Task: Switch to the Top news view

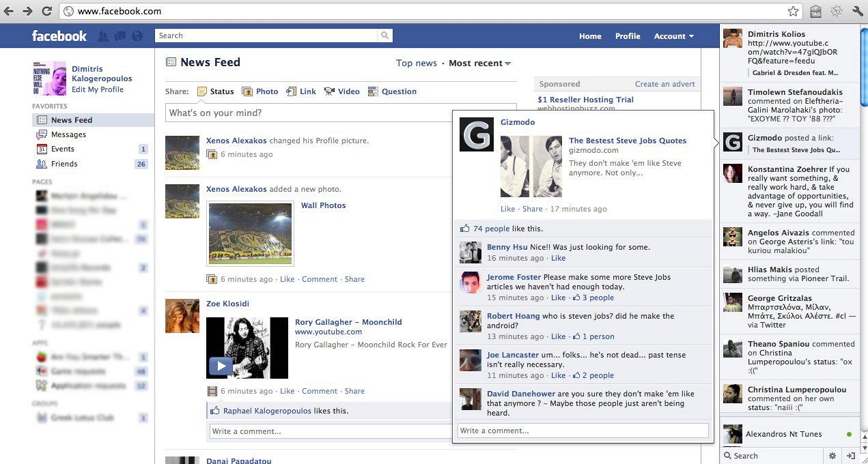Action: (417, 63)
